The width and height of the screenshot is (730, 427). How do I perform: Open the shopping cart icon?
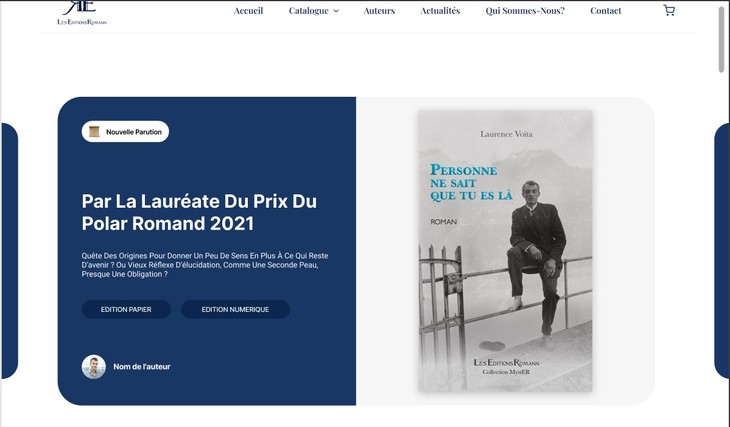[x=669, y=10]
